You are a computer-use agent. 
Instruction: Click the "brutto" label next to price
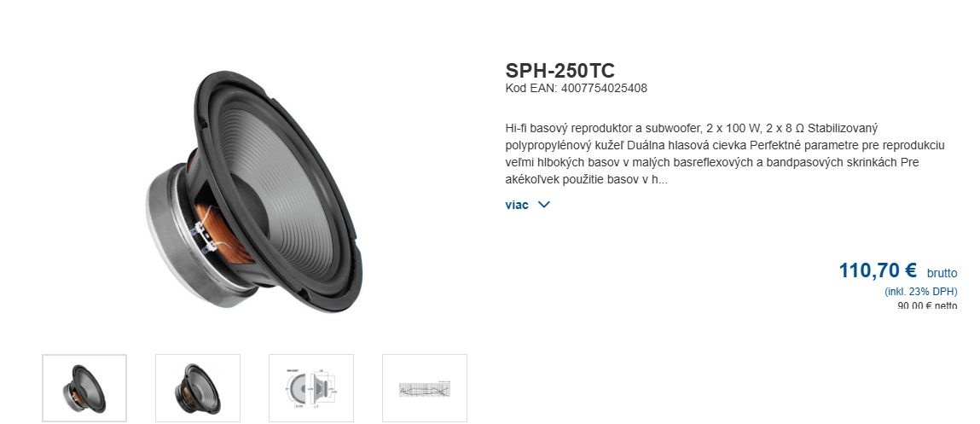coord(942,273)
